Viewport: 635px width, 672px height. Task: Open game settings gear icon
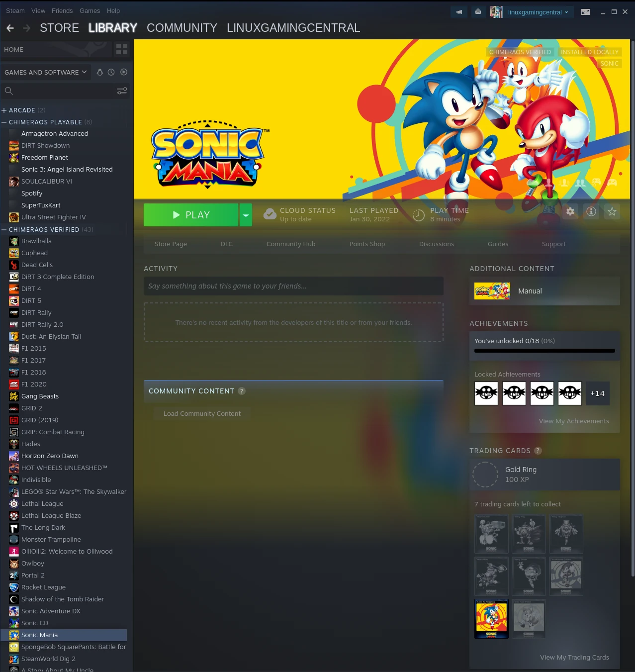tap(570, 212)
